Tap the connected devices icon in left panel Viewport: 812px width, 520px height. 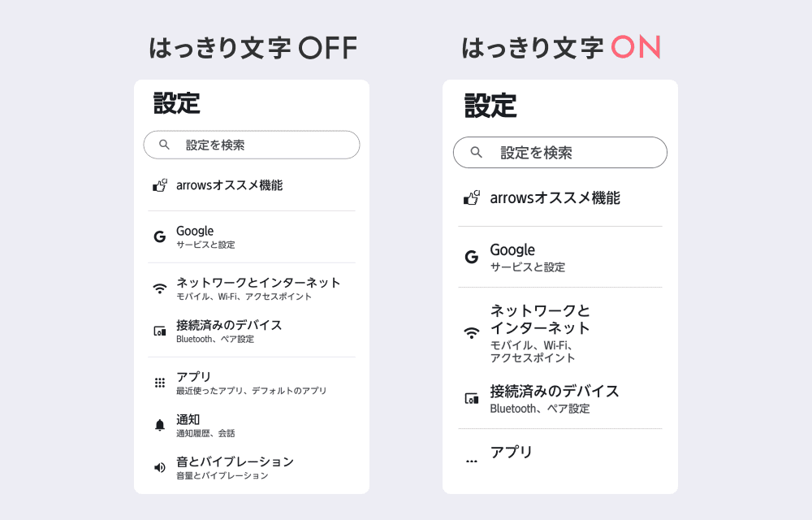click(159, 331)
